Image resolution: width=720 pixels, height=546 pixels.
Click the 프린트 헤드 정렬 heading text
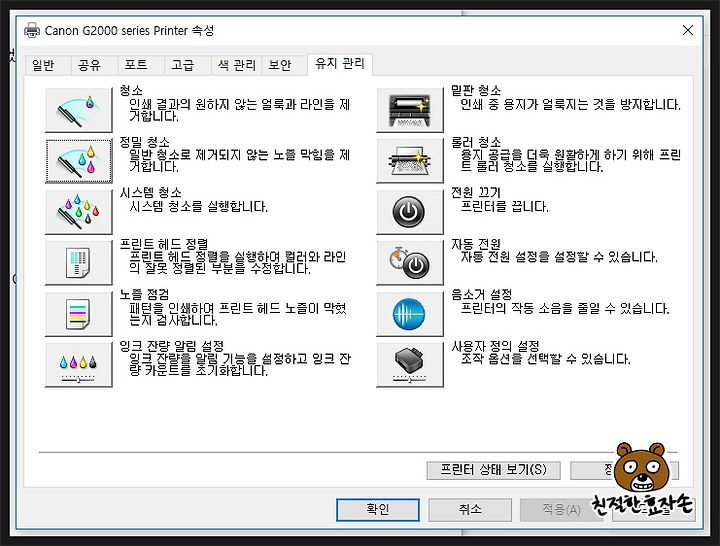pyautogui.click(x=164, y=244)
